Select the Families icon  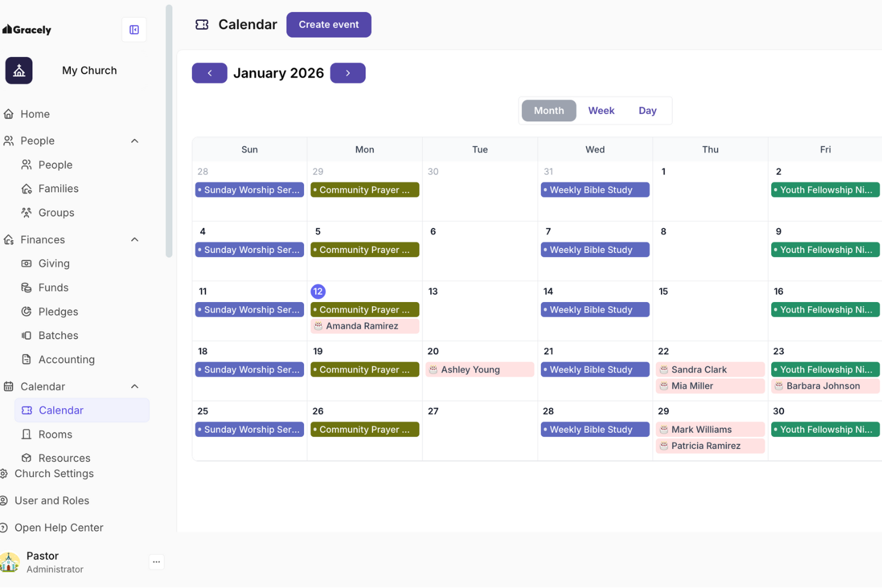[27, 188]
